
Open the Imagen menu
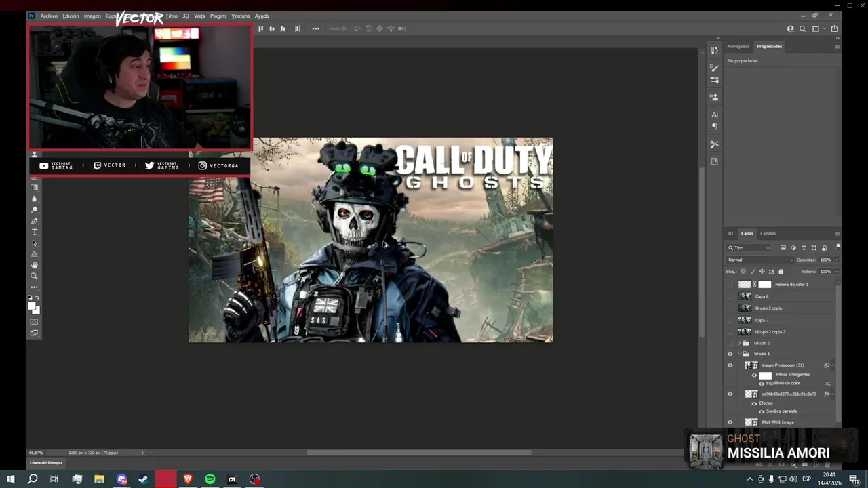tap(92, 16)
